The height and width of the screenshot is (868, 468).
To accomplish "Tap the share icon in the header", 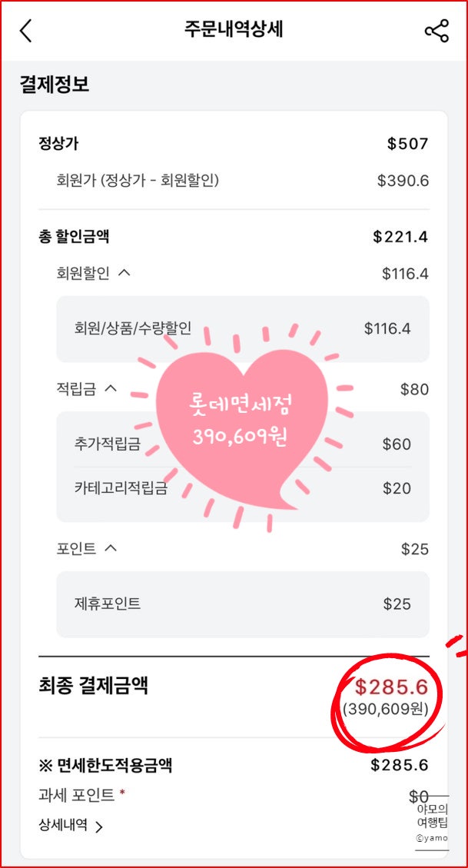I will coord(436,31).
